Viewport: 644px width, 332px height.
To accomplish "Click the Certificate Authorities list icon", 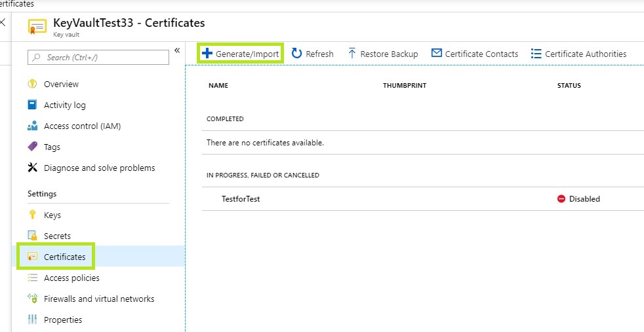I will 536,54.
